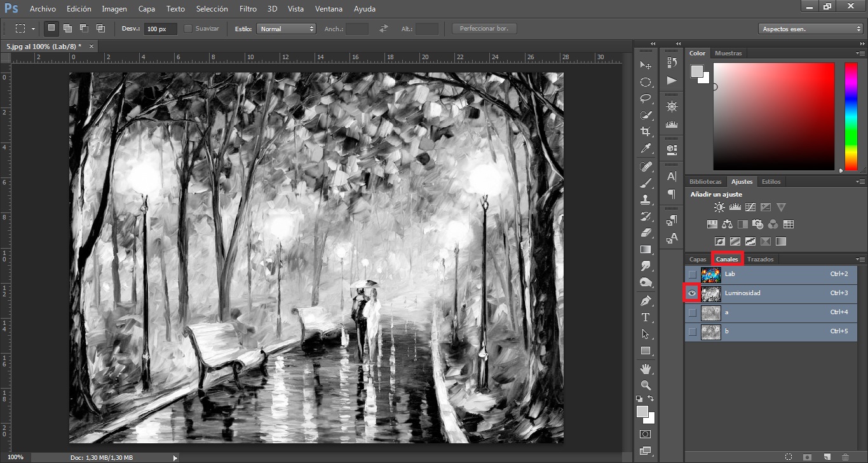Add a Brightness/Contrast adjustment

pos(719,207)
